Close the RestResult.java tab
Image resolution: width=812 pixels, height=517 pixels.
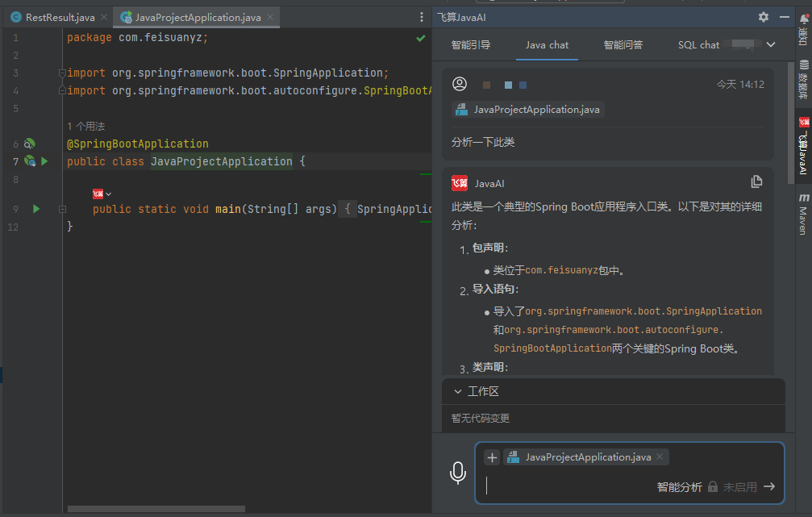coord(104,17)
